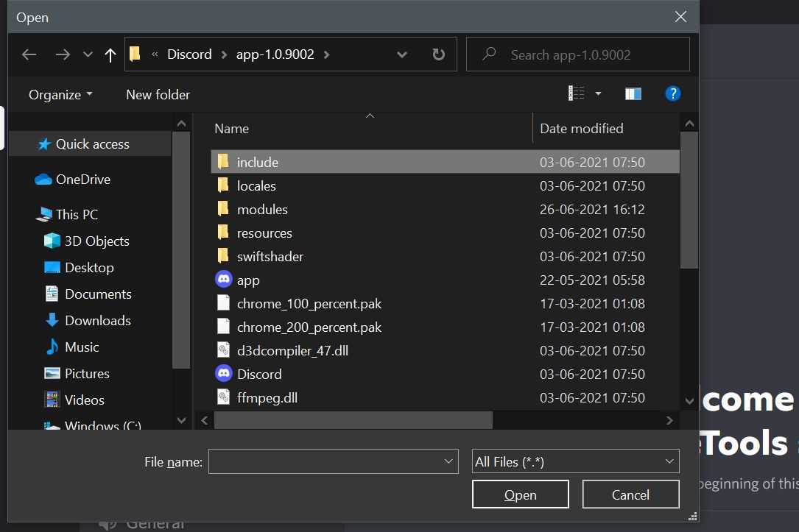Click the folder icon in address bar
This screenshot has height=532, width=799.
click(135, 54)
